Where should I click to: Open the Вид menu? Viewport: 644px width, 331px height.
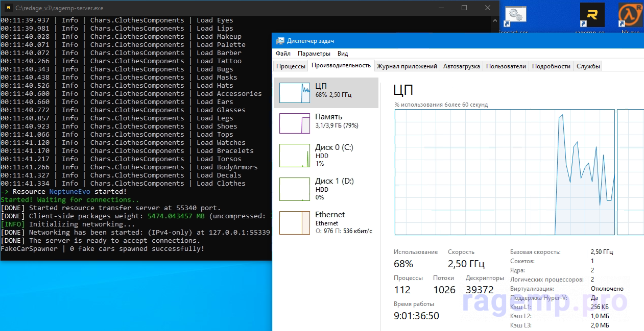[343, 54]
